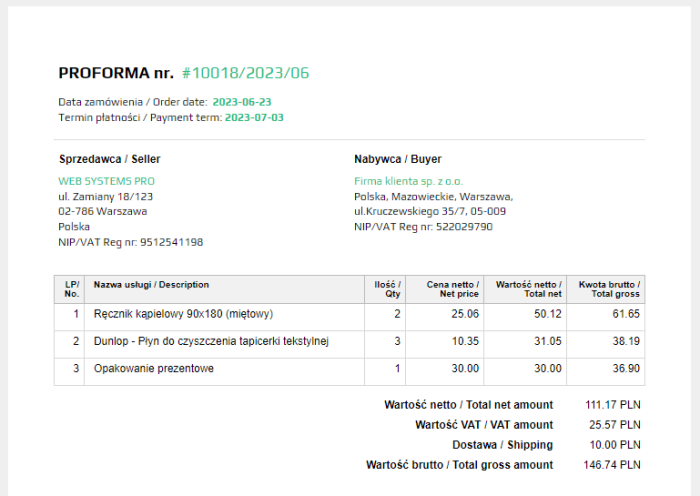The width and height of the screenshot is (700, 496).
Task: Click net price 10.35 in Dunlop row
Action: pos(465,342)
